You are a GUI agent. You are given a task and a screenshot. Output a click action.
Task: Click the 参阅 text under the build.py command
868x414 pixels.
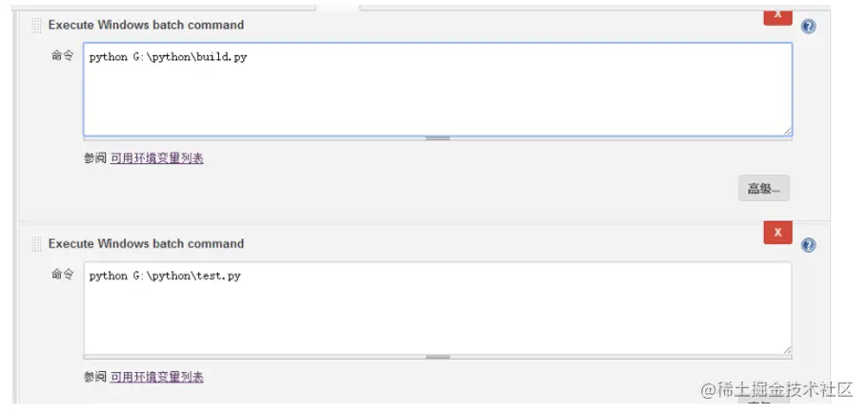[94, 158]
